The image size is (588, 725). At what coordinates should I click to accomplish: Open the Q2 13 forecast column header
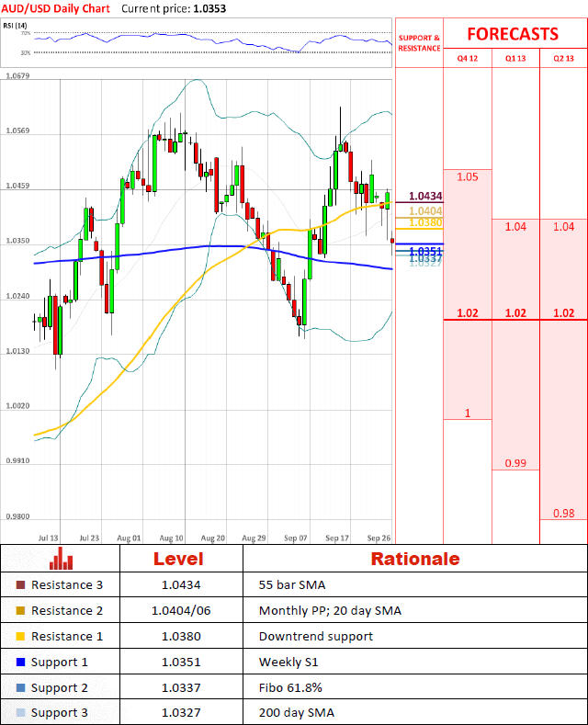[x=563, y=60]
